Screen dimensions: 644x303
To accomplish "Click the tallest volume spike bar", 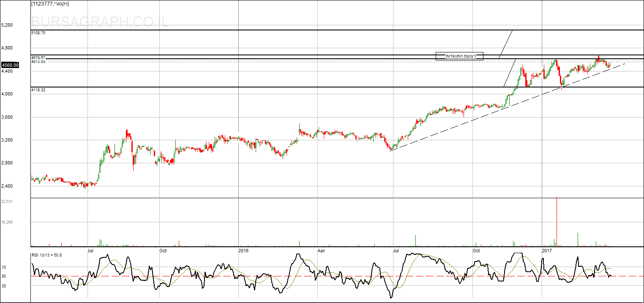I will [x=557, y=220].
